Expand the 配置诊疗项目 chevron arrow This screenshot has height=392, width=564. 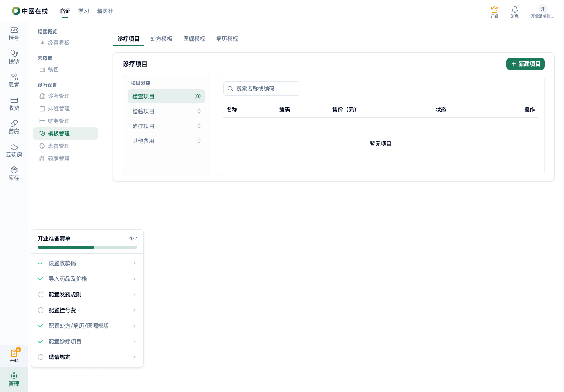click(134, 341)
